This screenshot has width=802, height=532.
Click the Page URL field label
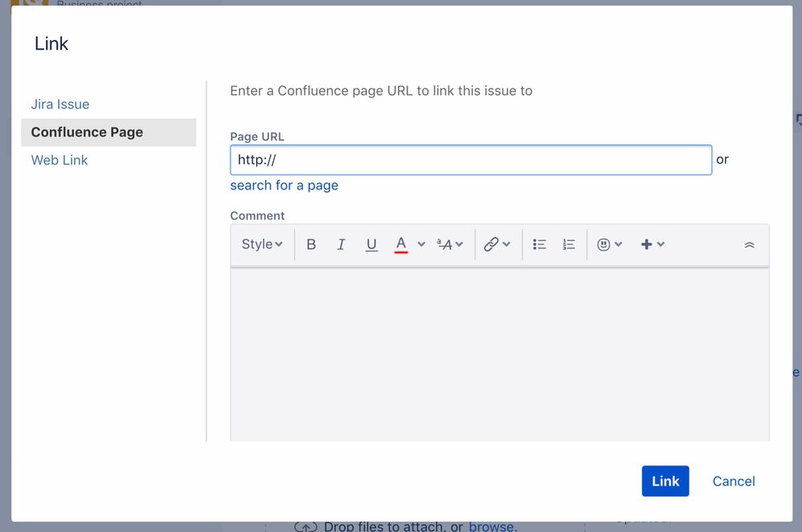pos(257,137)
